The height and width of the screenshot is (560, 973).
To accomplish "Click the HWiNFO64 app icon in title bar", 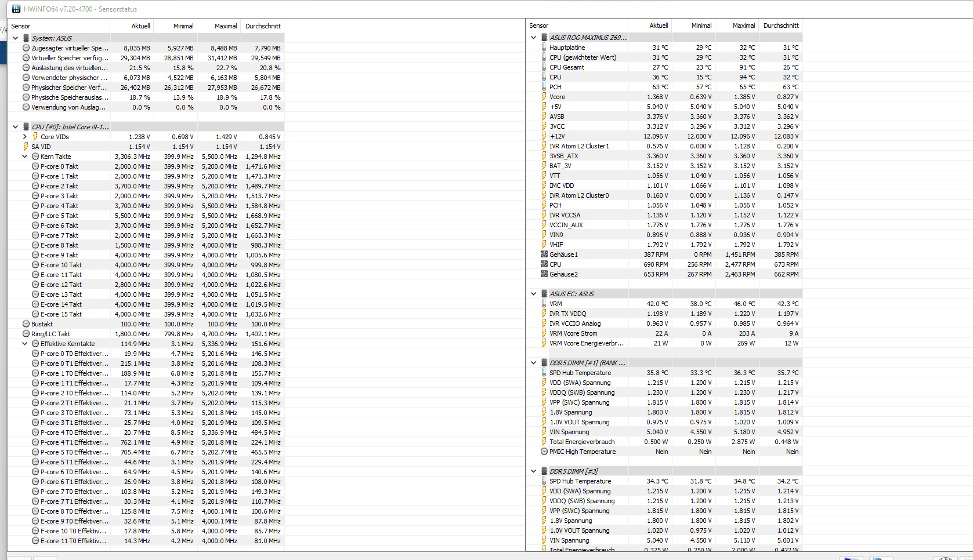I will [x=16, y=9].
